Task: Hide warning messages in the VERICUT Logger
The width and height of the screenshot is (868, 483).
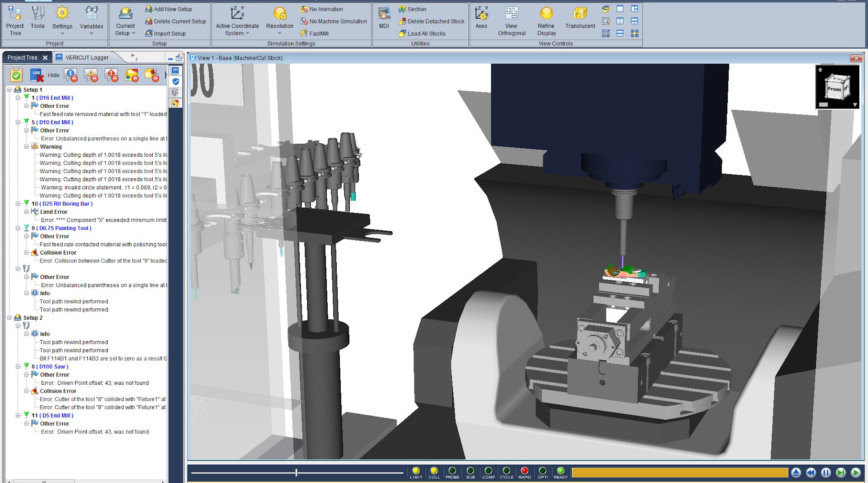Action: pyautogui.click(x=90, y=75)
